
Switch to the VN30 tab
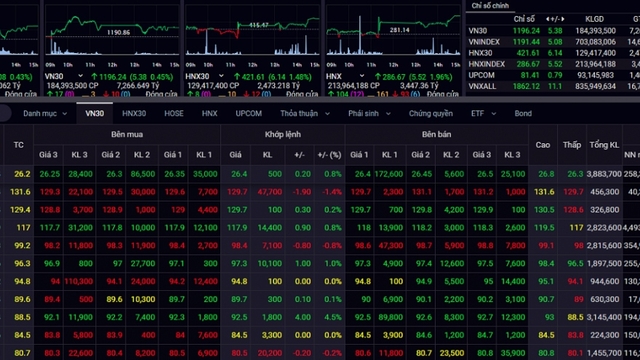[x=94, y=113]
